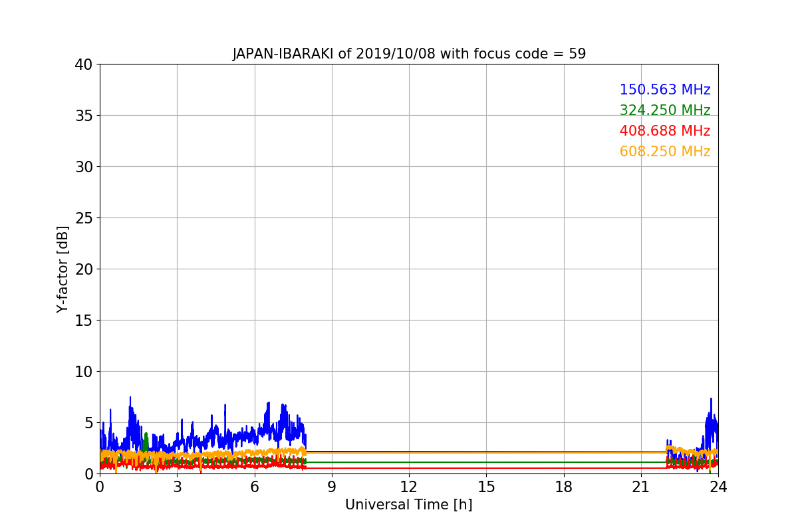This screenshot has height=532, width=798.
Task: Click y-axis tick label 15
Action: tap(84, 321)
